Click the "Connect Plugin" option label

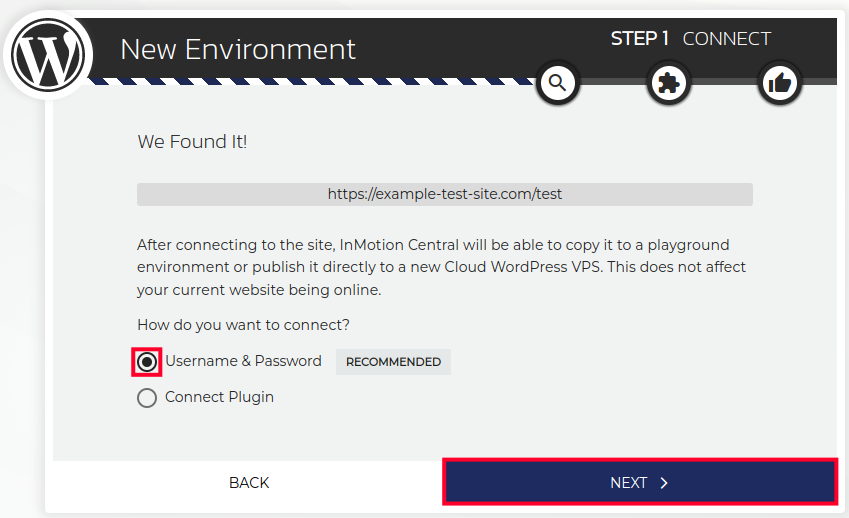click(x=219, y=397)
